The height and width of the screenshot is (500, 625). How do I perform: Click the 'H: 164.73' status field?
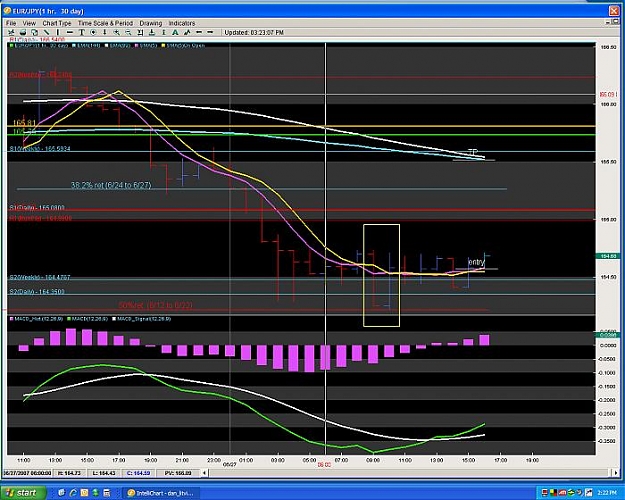[x=69, y=473]
